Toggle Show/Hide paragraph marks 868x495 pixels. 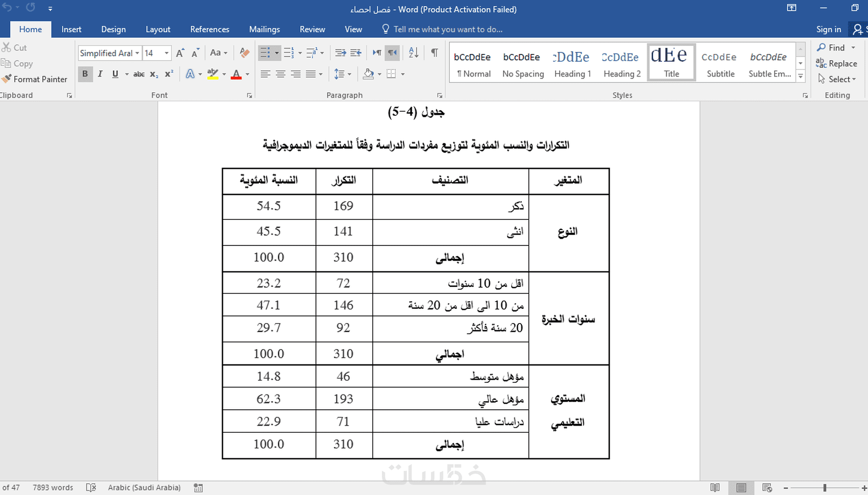click(435, 53)
